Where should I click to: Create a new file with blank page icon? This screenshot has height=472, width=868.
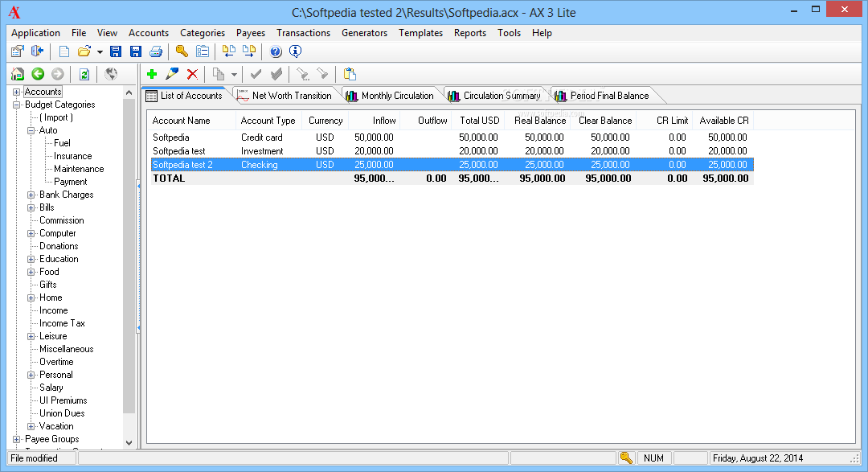tap(64, 51)
